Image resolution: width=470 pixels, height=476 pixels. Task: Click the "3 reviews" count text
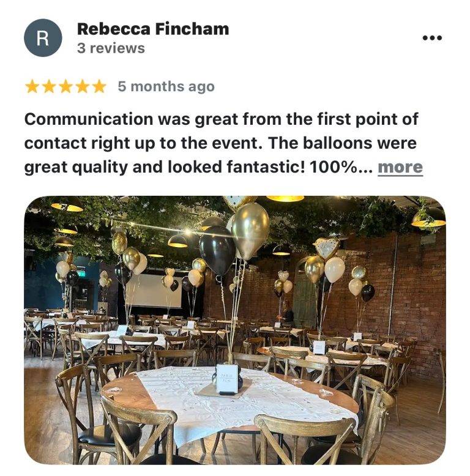(111, 48)
